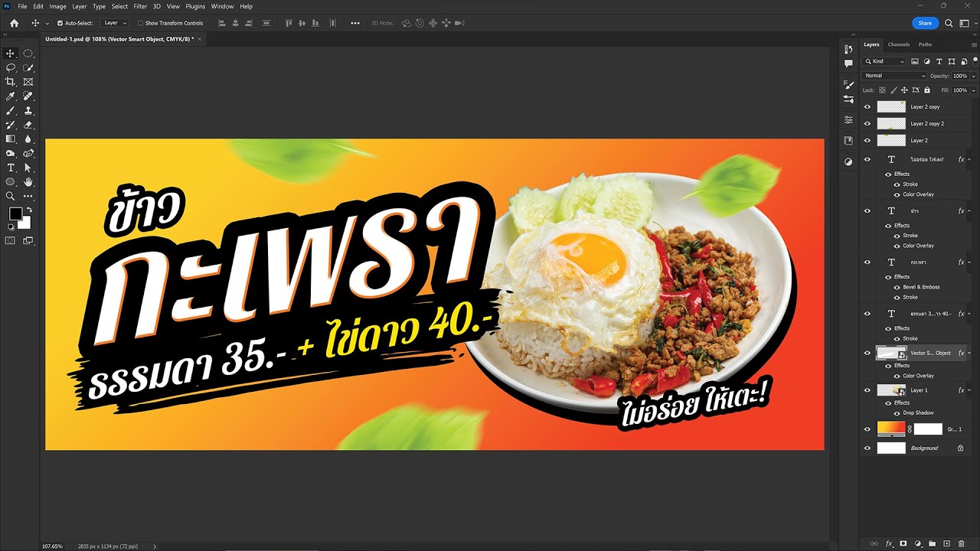This screenshot has width=980, height=551.
Task: Hide the Layer 2 copy layer
Action: click(x=867, y=107)
